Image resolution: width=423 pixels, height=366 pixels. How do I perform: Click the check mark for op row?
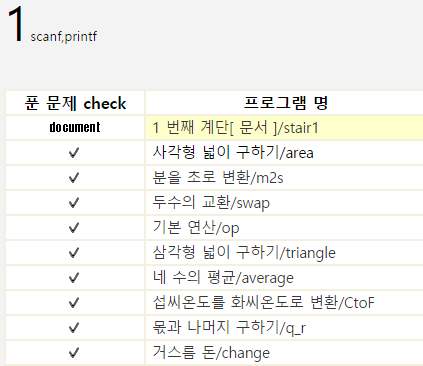click(74, 228)
